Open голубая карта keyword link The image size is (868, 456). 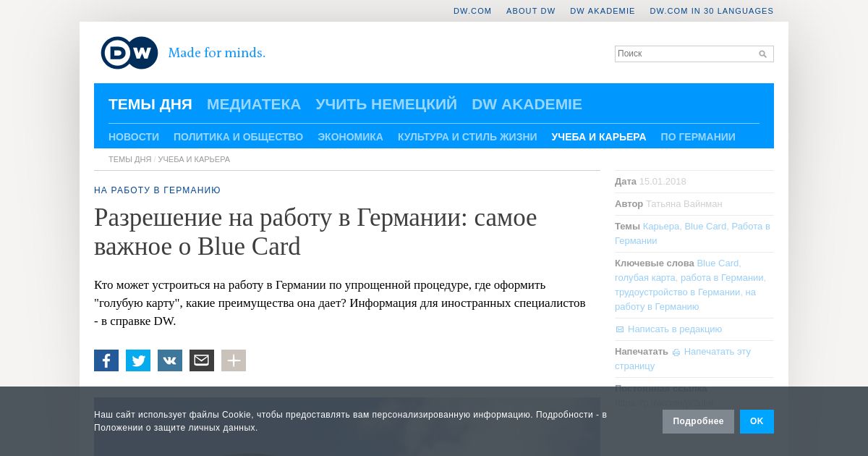tap(645, 278)
